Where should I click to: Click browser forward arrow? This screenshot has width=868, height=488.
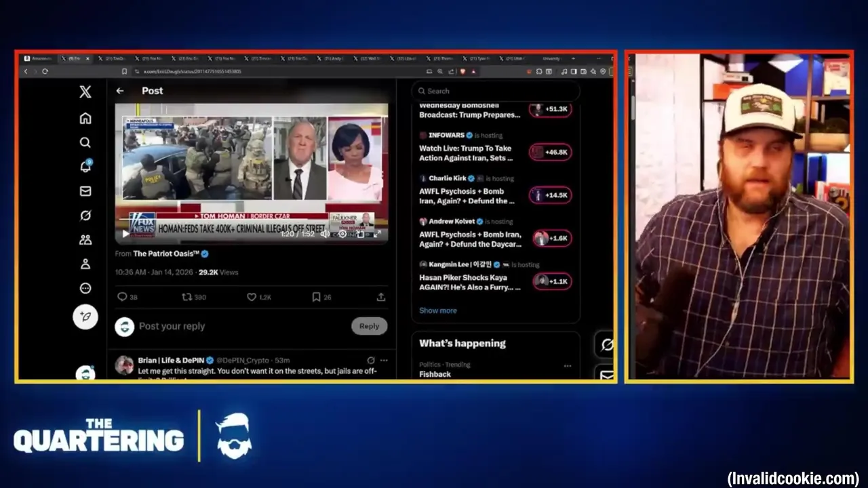click(35, 71)
